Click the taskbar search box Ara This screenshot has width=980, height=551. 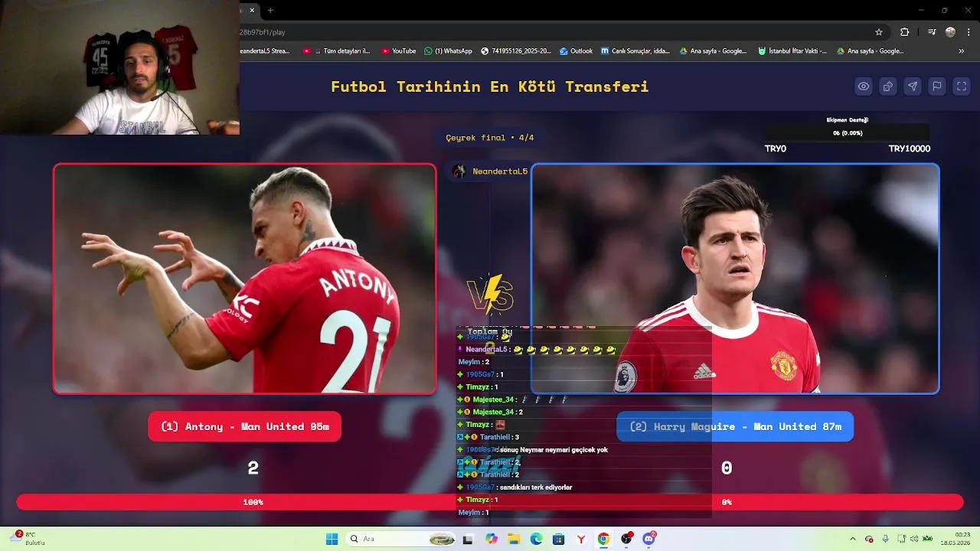[401, 539]
